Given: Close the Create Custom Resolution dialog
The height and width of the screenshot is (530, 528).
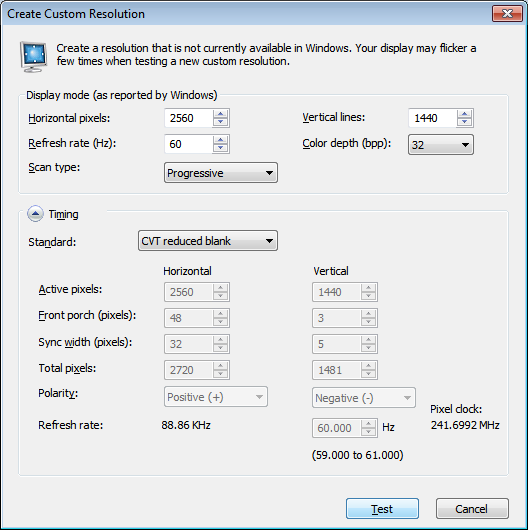Looking at the screenshot, I should [507, 14].
